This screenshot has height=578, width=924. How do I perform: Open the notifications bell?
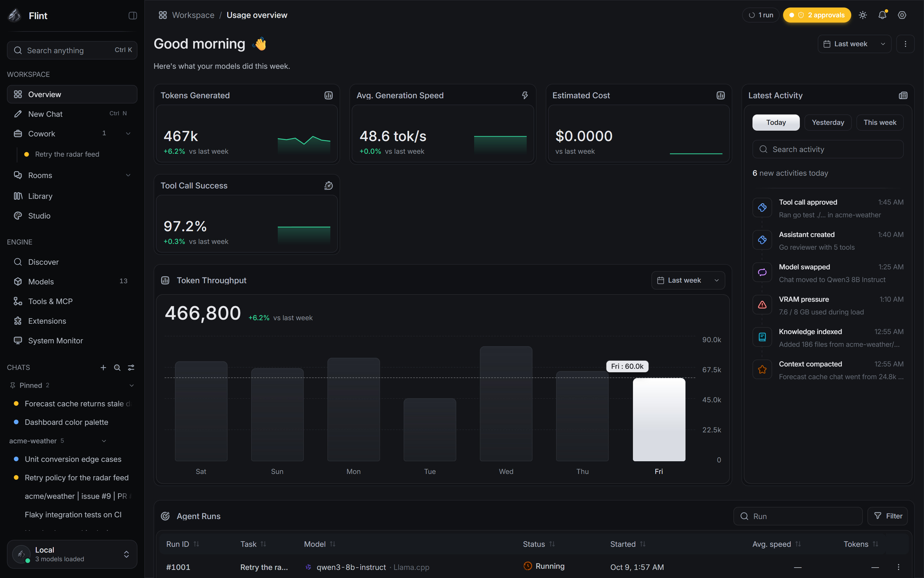[x=882, y=15]
